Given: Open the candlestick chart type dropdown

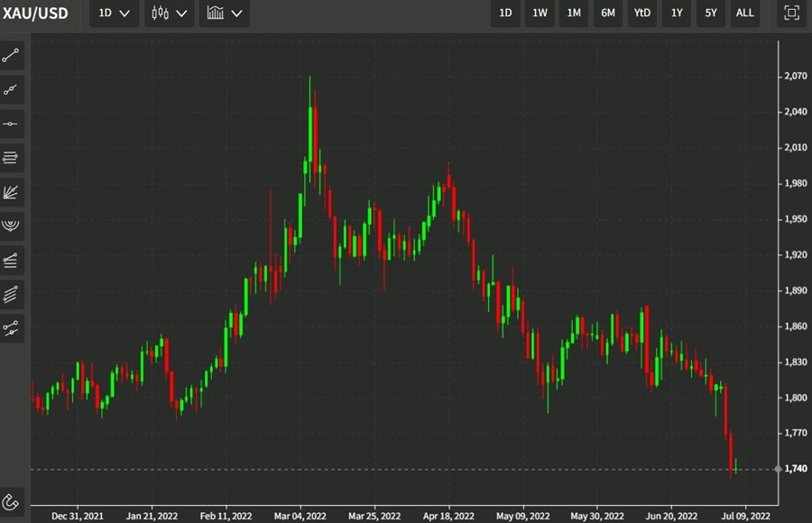Looking at the screenshot, I should 169,13.
